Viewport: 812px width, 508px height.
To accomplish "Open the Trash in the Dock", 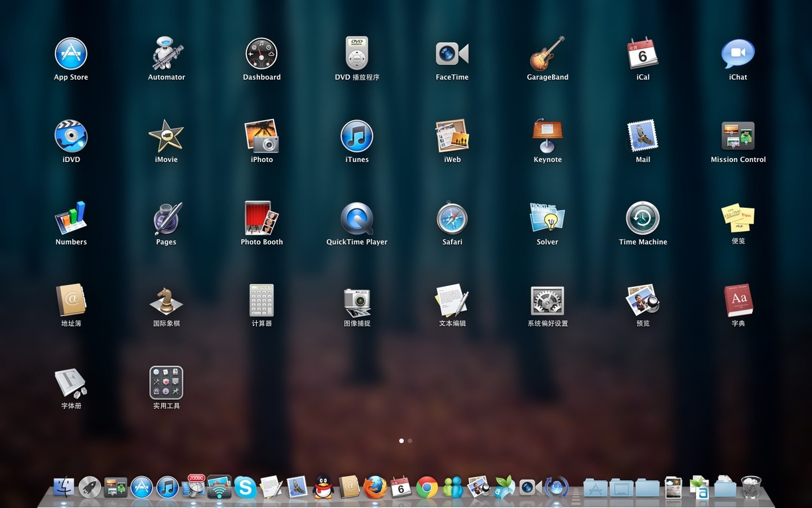I will pyautogui.click(x=752, y=487).
